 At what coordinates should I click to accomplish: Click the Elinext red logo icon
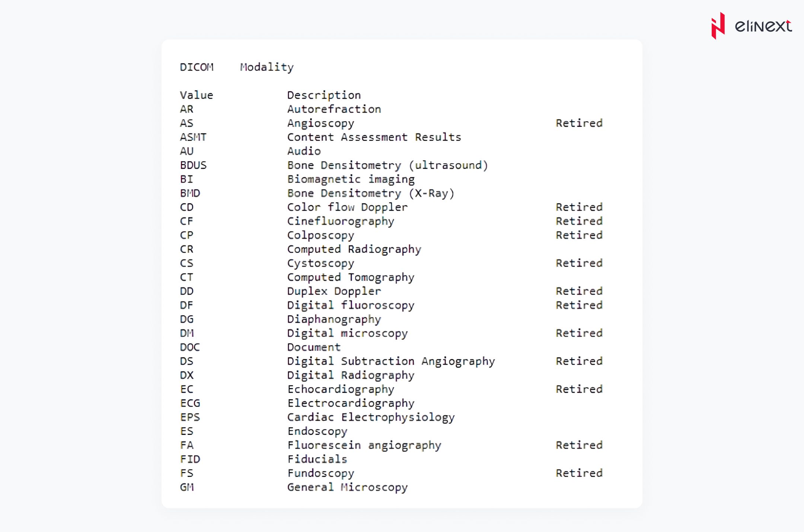[718, 26]
